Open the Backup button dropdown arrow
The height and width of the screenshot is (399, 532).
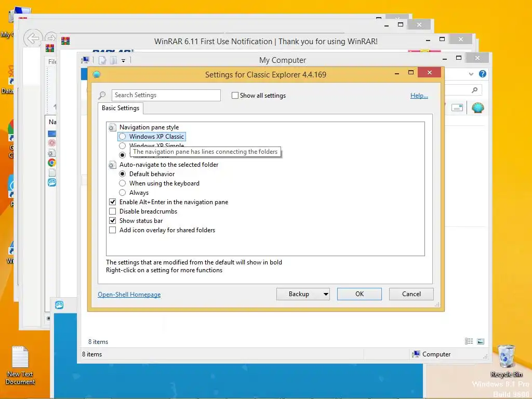pyautogui.click(x=326, y=294)
